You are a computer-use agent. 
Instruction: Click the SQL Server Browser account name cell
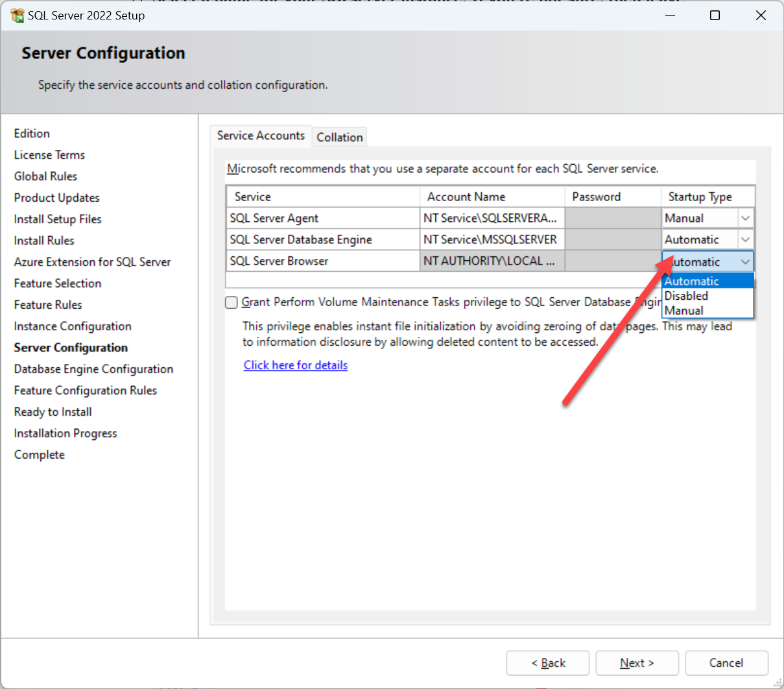click(492, 261)
